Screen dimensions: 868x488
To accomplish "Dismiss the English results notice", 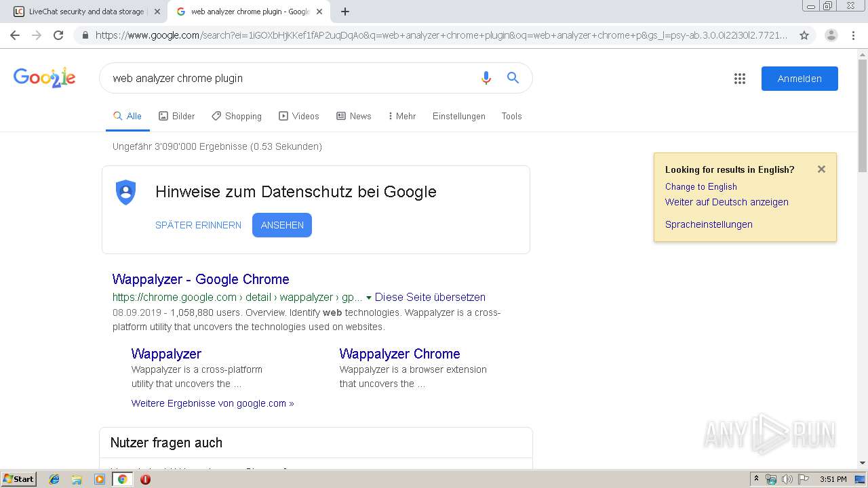I will click(x=821, y=169).
